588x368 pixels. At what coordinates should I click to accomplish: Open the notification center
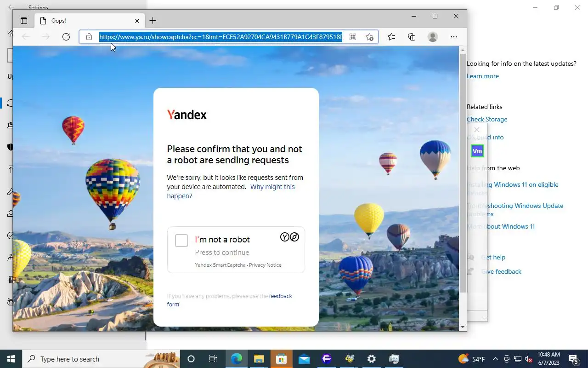574,359
